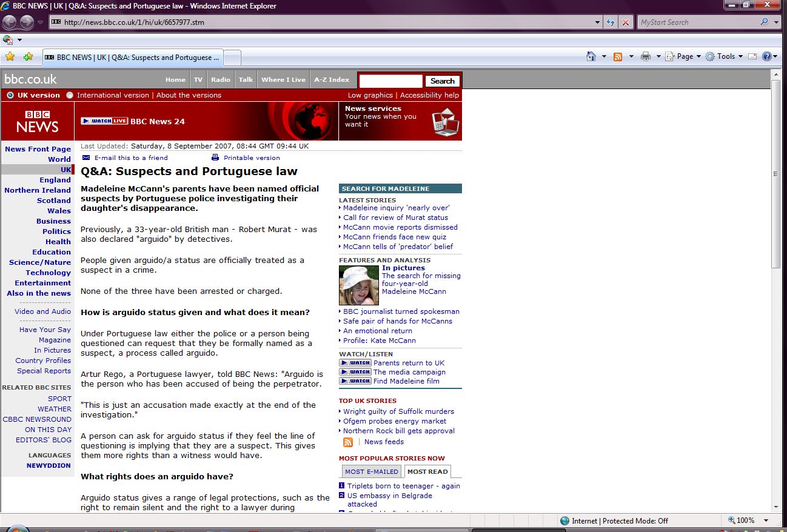Screen dimensions: 787x532
Task: Click the RSS feeds icon in the command bar
Action: 618,56
